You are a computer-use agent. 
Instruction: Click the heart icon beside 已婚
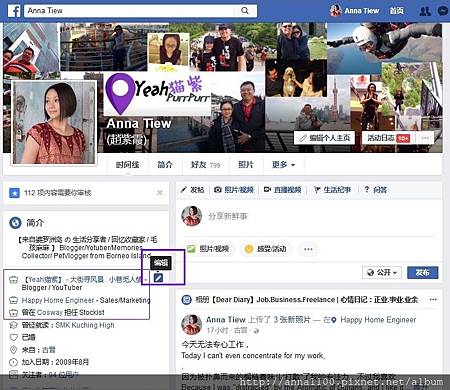[x=13, y=337]
